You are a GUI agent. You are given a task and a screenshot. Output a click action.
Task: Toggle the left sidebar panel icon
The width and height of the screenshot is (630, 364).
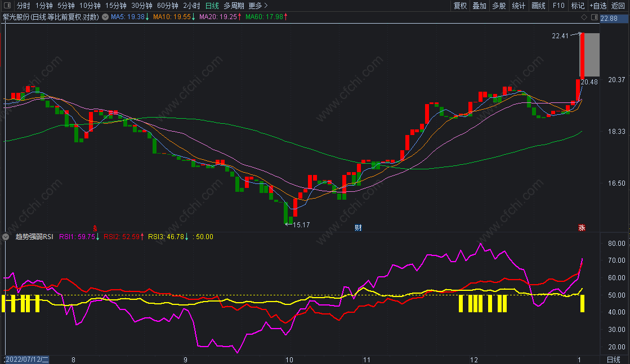click(7, 6)
